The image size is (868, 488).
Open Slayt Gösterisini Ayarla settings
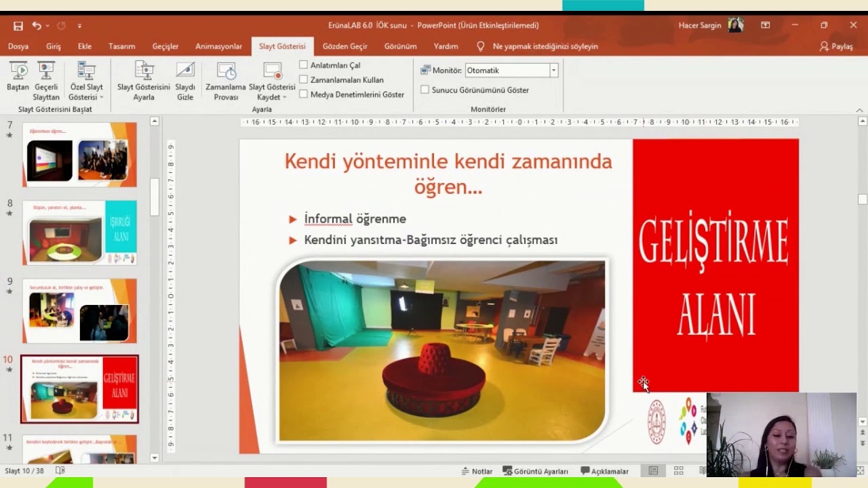tap(144, 81)
